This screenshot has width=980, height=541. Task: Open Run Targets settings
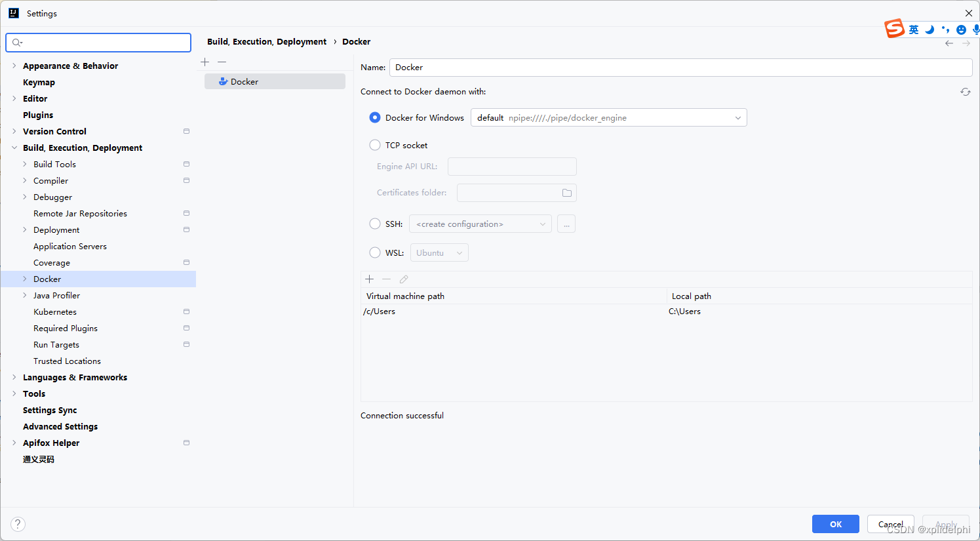[56, 344]
